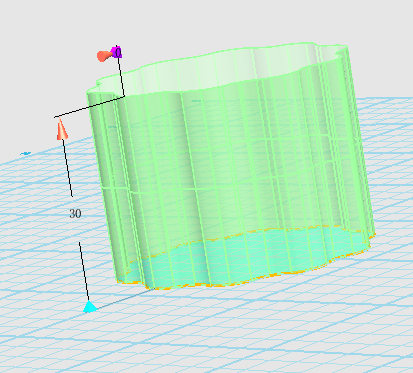The width and height of the screenshot is (413, 373).
Task: Select the purple square handle labeled 0
Action: (x=117, y=53)
